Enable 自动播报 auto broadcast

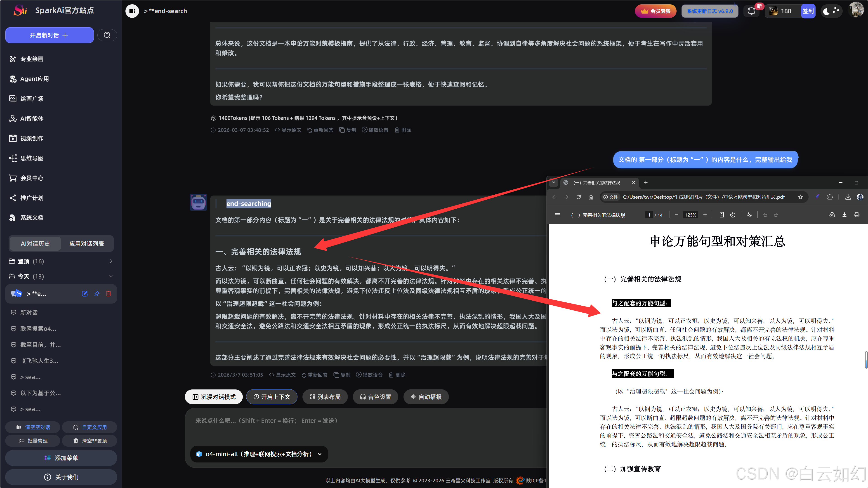(x=426, y=397)
